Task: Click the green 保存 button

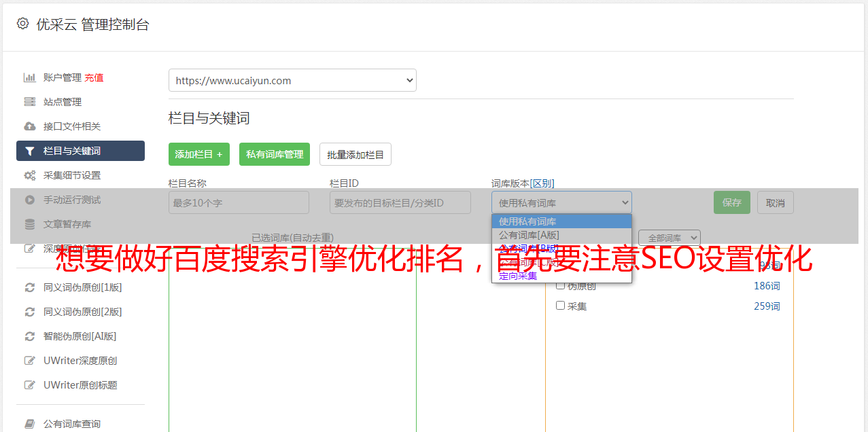Action: point(732,202)
